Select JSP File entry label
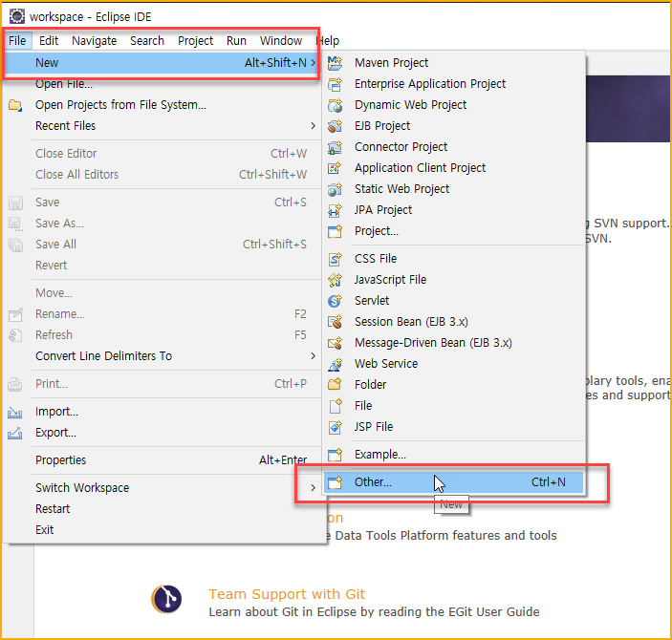The width and height of the screenshot is (672, 640). point(374,427)
